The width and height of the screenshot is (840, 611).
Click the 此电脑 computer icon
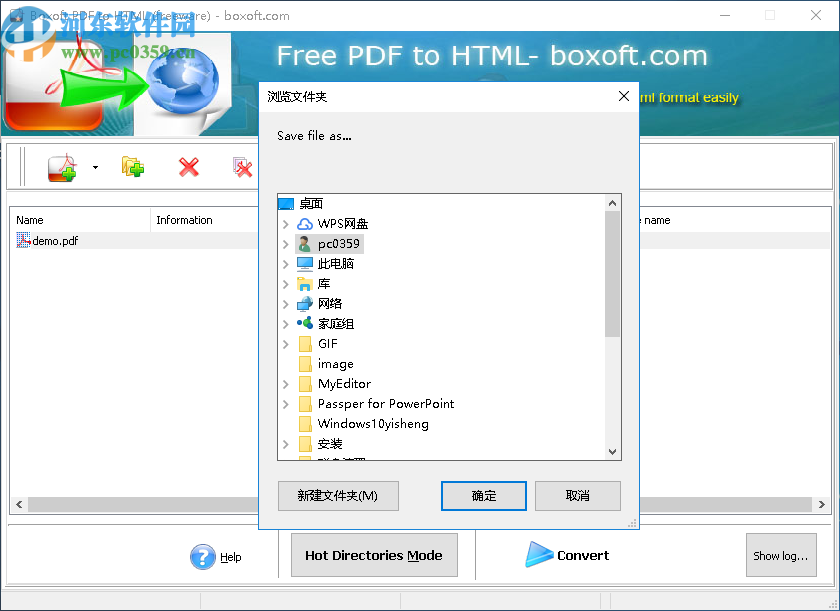coord(303,263)
